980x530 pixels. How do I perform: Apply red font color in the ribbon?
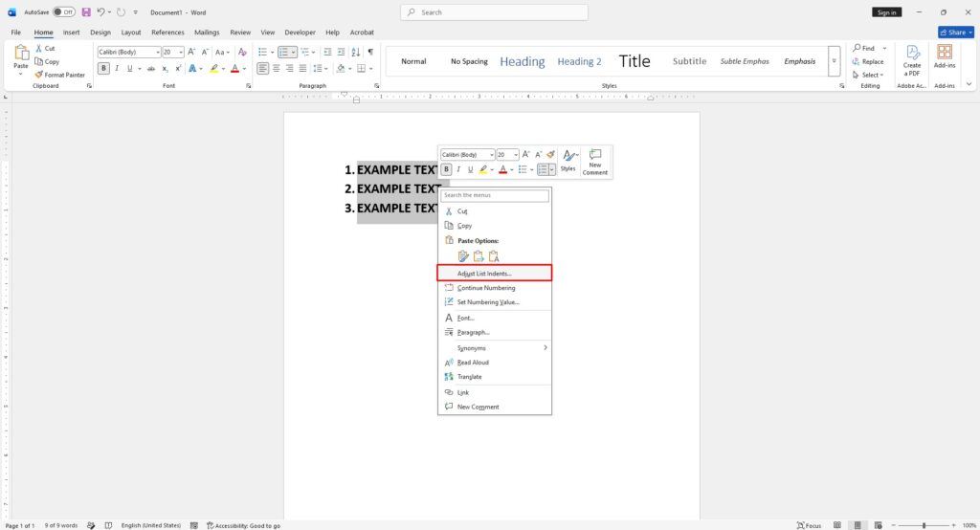pyautogui.click(x=235, y=69)
